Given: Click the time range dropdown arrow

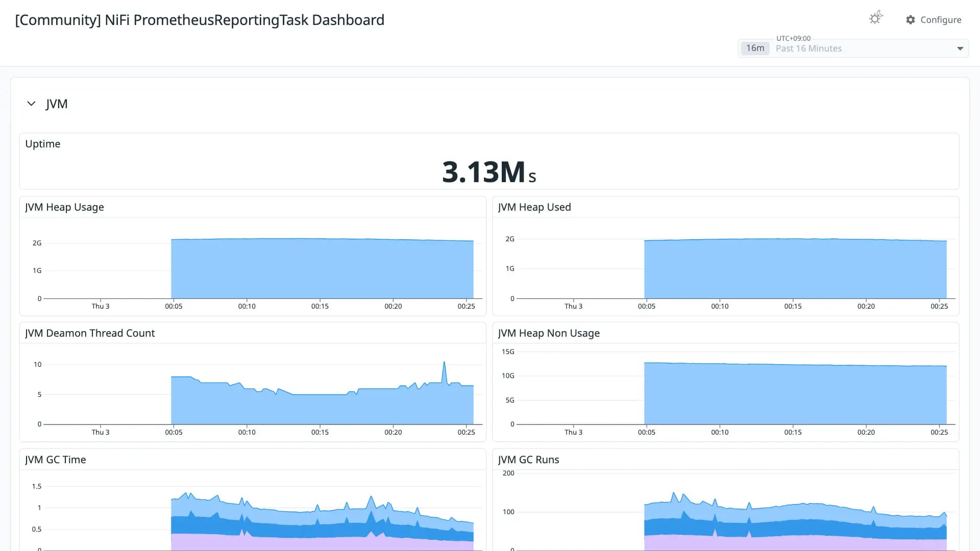Looking at the screenshot, I should 960,48.
